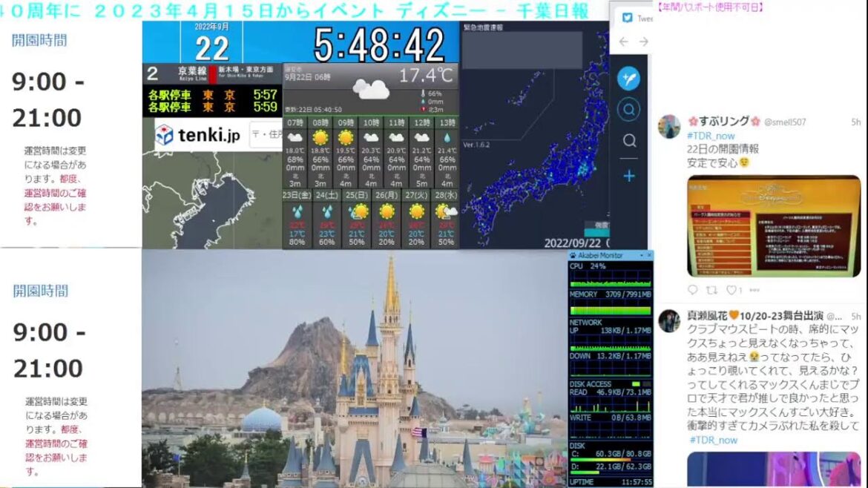Click the date tile showing 22

click(211, 42)
